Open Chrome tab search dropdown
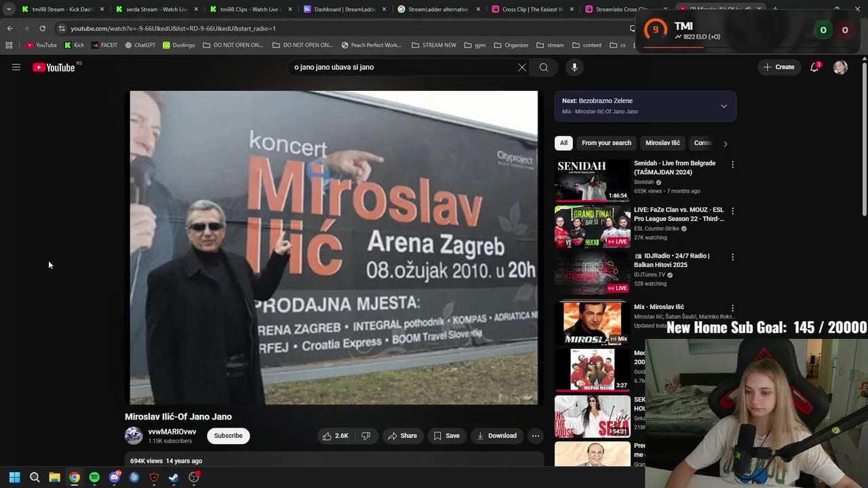 (x=8, y=9)
